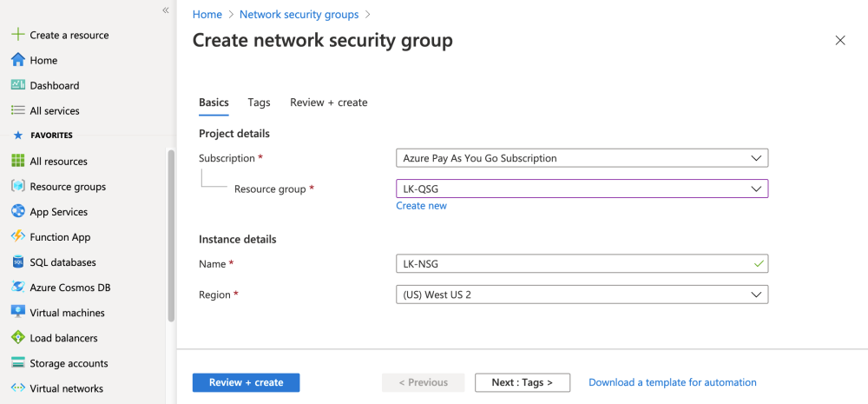Open Resource groups cube icon
Viewport: 868px width, 404px height.
17,186
